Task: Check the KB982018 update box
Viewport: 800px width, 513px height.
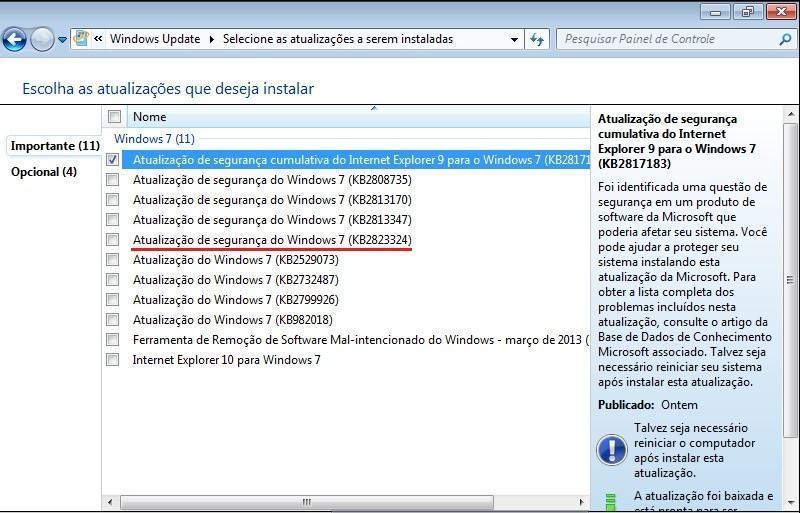Action: coord(112,320)
